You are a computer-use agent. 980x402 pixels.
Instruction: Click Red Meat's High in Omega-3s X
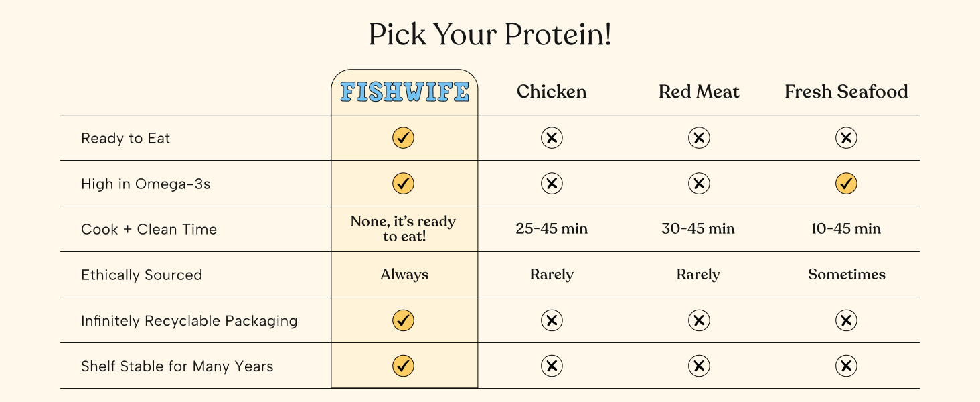[699, 184]
